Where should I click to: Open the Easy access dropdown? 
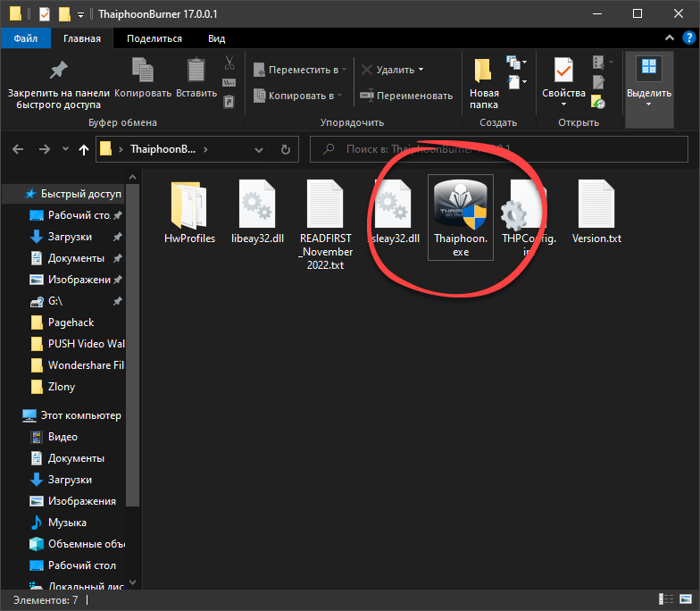(516, 82)
